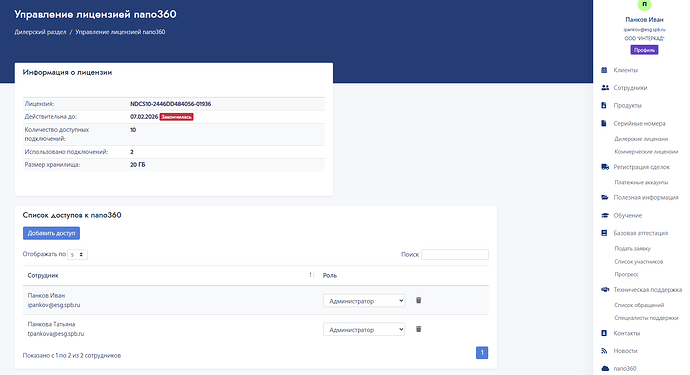Open Список обращений submenu item
Viewport: 690px width, 375px height.
click(x=639, y=305)
